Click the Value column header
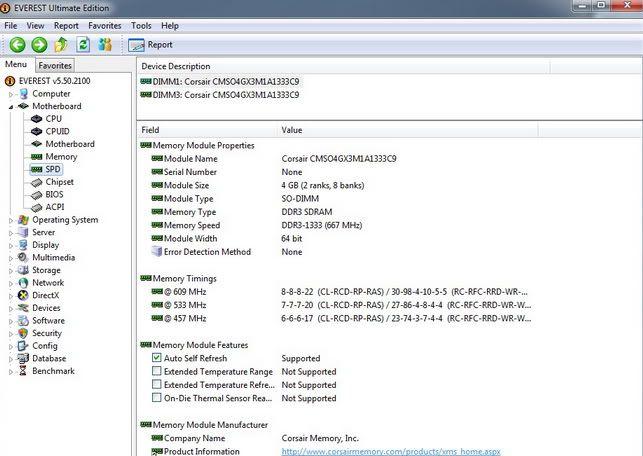Image resolution: width=643 pixels, height=456 pixels. pyautogui.click(x=408, y=130)
